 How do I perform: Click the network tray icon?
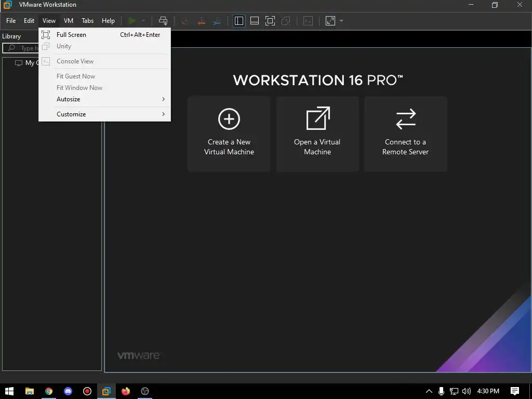pos(454,391)
